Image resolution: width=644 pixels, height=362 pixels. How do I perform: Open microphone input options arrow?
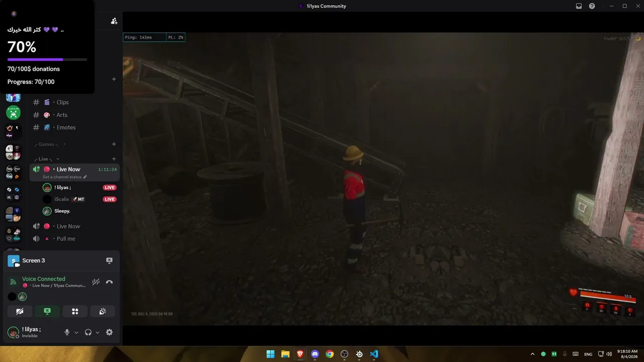[x=76, y=332]
